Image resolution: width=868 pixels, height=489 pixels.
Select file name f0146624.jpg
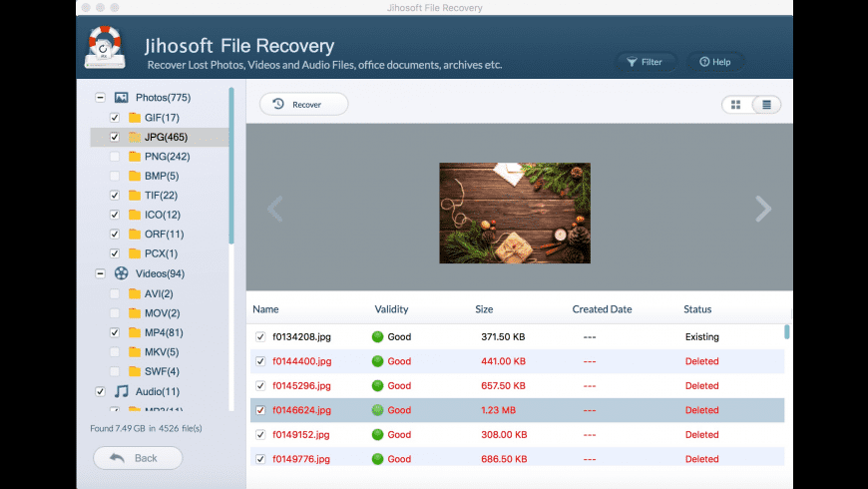(x=301, y=410)
